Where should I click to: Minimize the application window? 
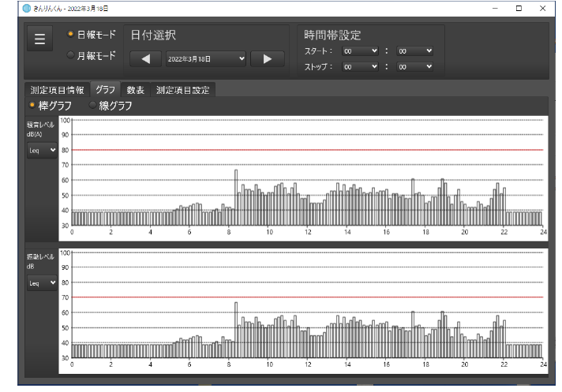pyautogui.click(x=494, y=8)
